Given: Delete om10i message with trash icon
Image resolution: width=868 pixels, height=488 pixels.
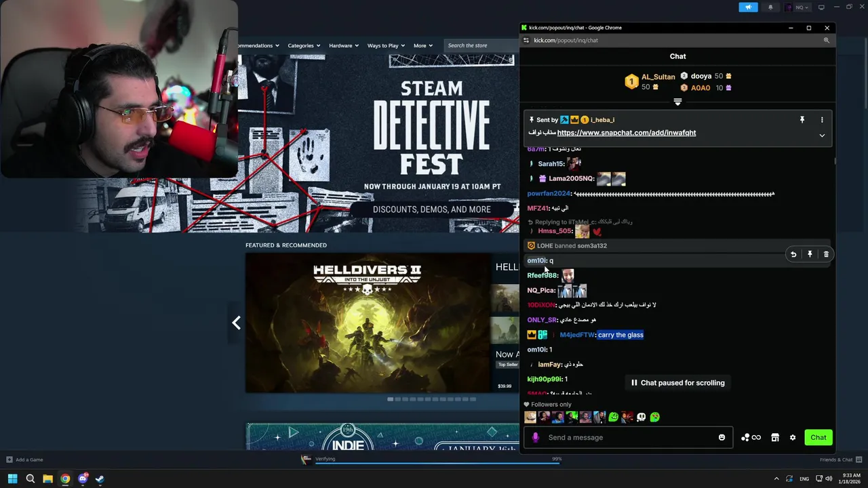Looking at the screenshot, I should click(x=826, y=254).
